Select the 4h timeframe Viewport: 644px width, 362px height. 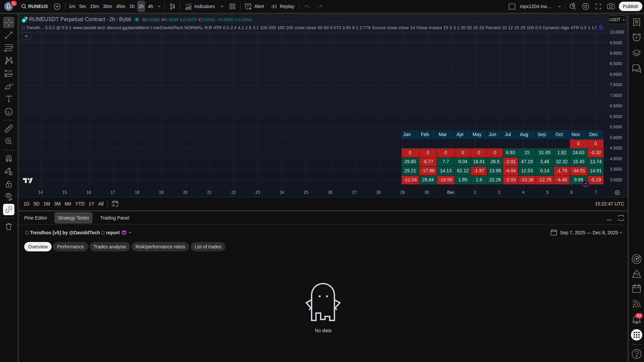[150, 6]
